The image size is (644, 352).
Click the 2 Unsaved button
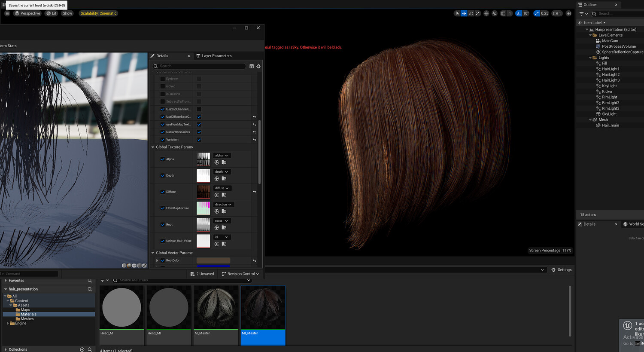[x=202, y=274]
